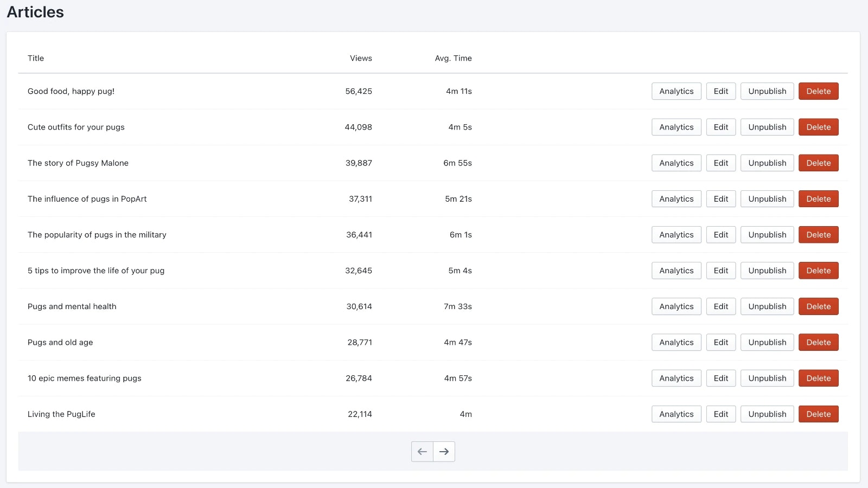This screenshot has width=868, height=488.
Task: Unpublish Good food, happy pug!
Action: point(767,91)
